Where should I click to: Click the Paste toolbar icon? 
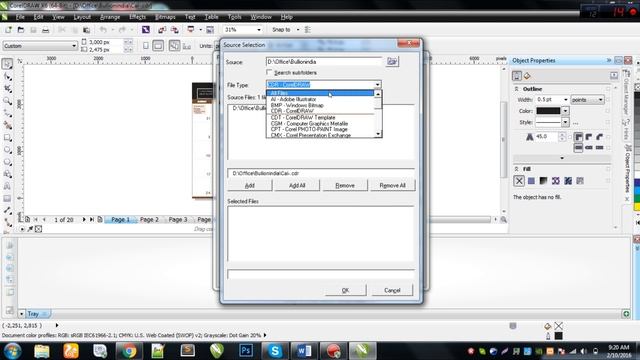pyautogui.click(x=87, y=30)
